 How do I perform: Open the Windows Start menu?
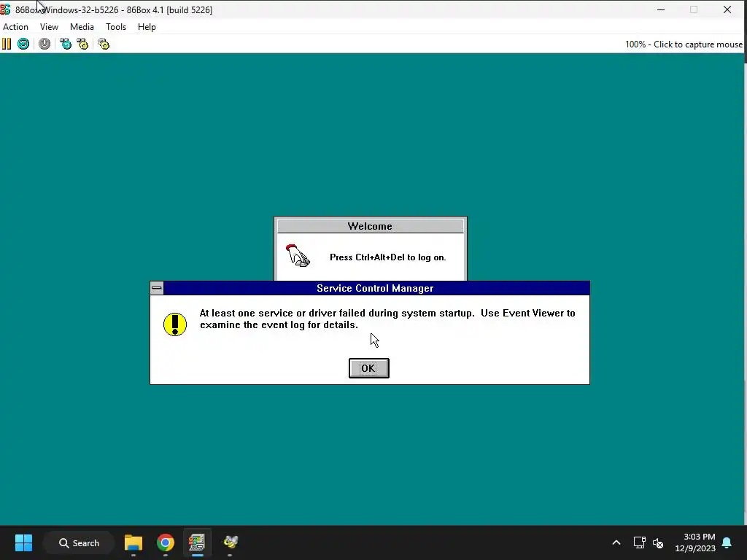pos(23,542)
